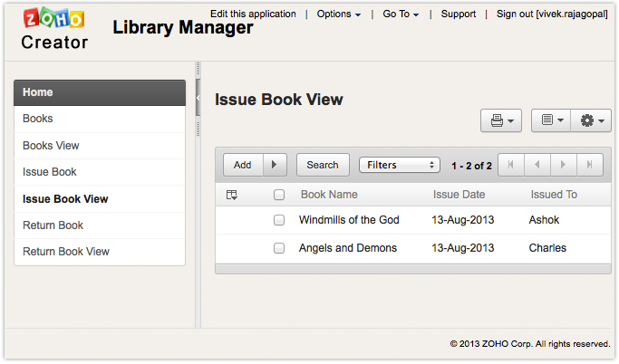The width and height of the screenshot is (619, 364).
Task: Expand the arrow next to Add button
Action: (275, 165)
